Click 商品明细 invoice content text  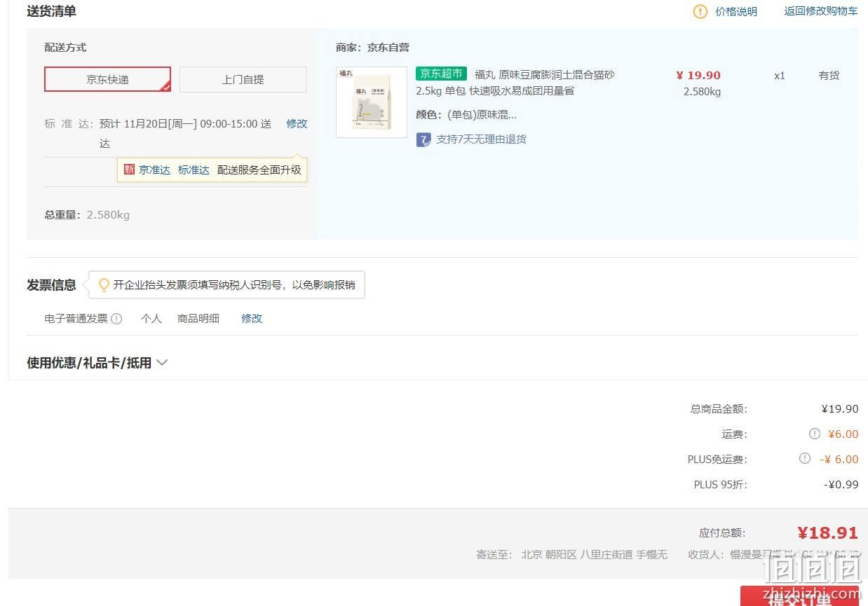click(198, 318)
